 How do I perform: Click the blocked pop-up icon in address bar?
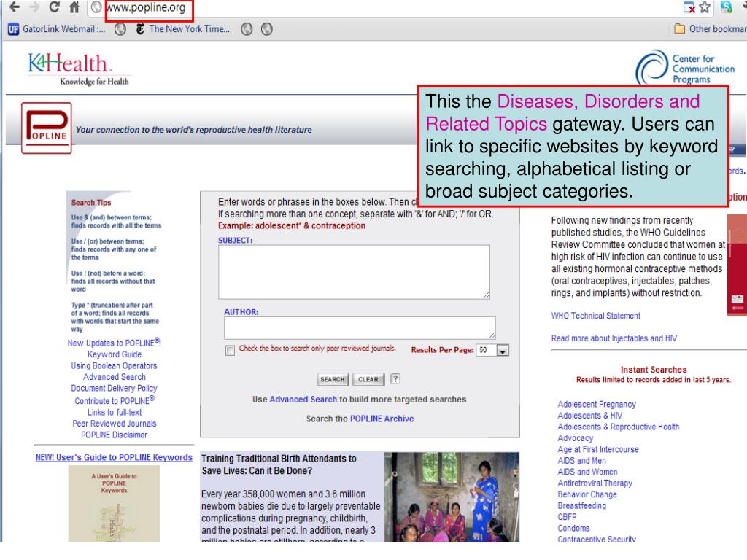[689, 7]
